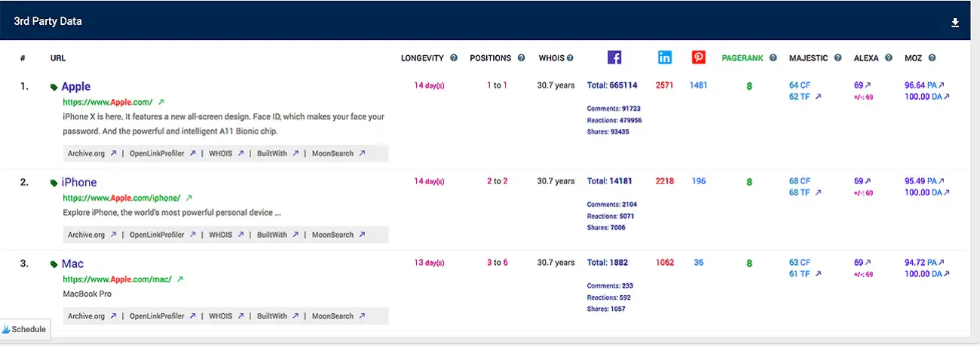Visit https://www.Apple.com/ URL link
This screenshot has height=348, width=980.
[108, 102]
